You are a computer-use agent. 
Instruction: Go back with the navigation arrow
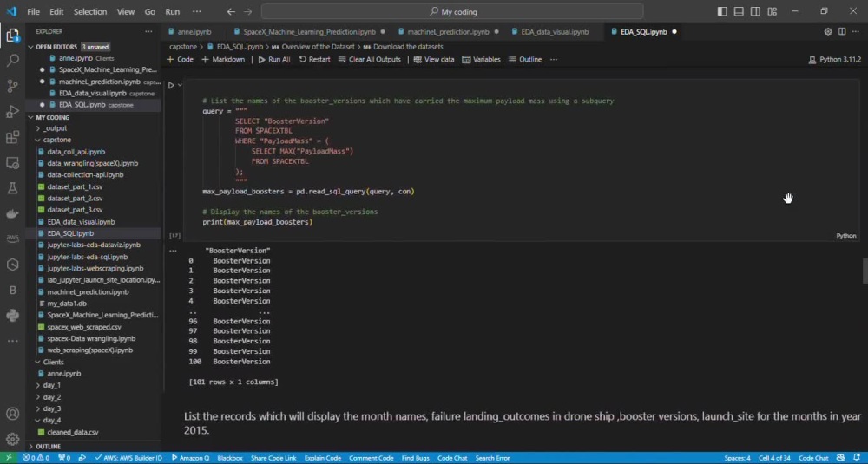[231, 11]
